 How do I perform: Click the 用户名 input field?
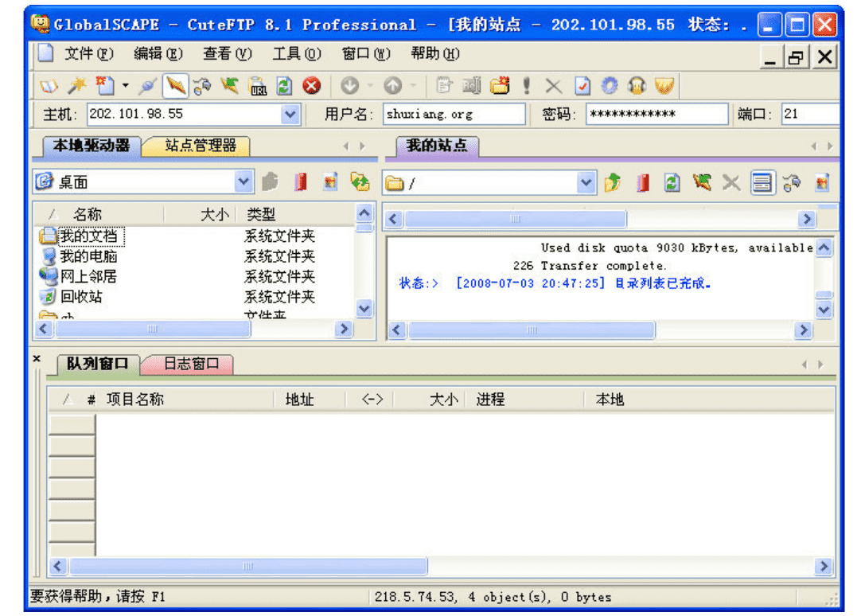pos(454,115)
